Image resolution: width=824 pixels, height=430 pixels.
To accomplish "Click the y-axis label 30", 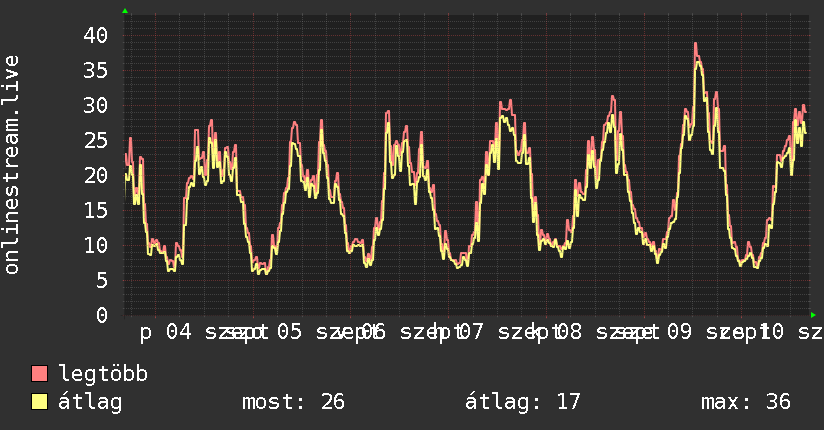I will 96,106.
